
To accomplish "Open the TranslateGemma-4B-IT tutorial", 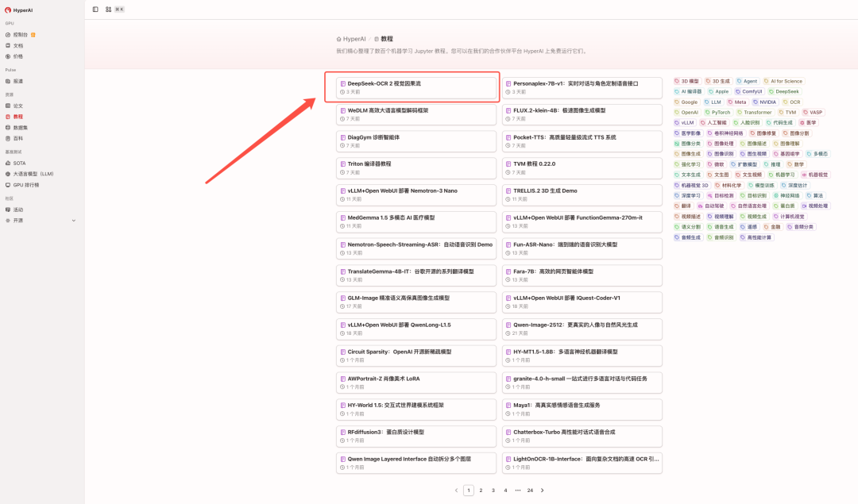I will 416,275.
